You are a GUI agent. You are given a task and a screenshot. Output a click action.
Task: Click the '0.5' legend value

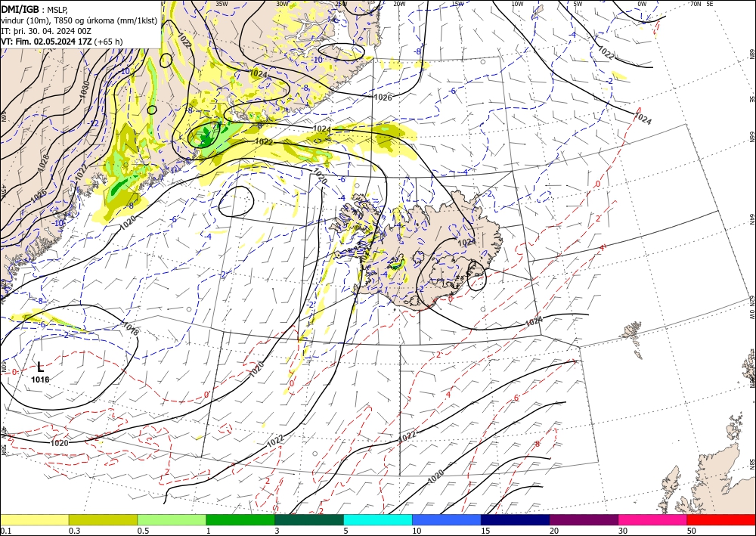(x=143, y=531)
